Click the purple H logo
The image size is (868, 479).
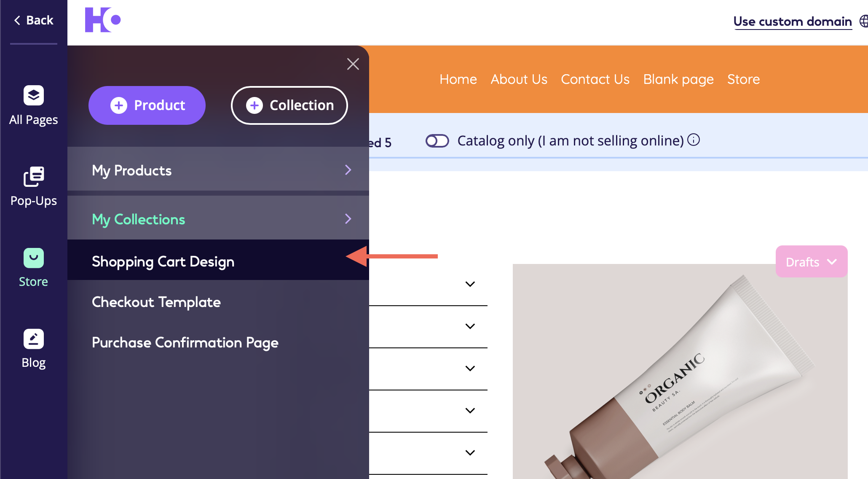tap(103, 19)
